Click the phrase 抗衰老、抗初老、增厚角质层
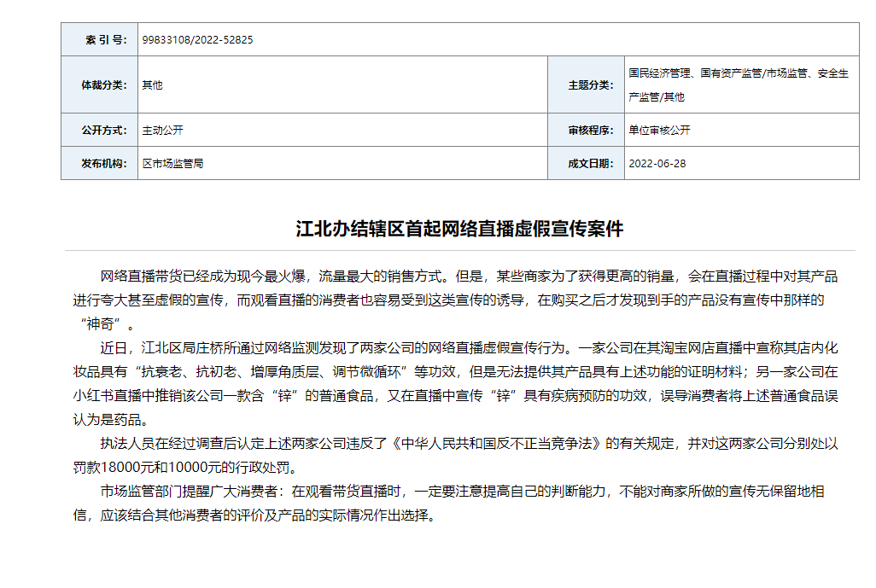 coord(230,372)
